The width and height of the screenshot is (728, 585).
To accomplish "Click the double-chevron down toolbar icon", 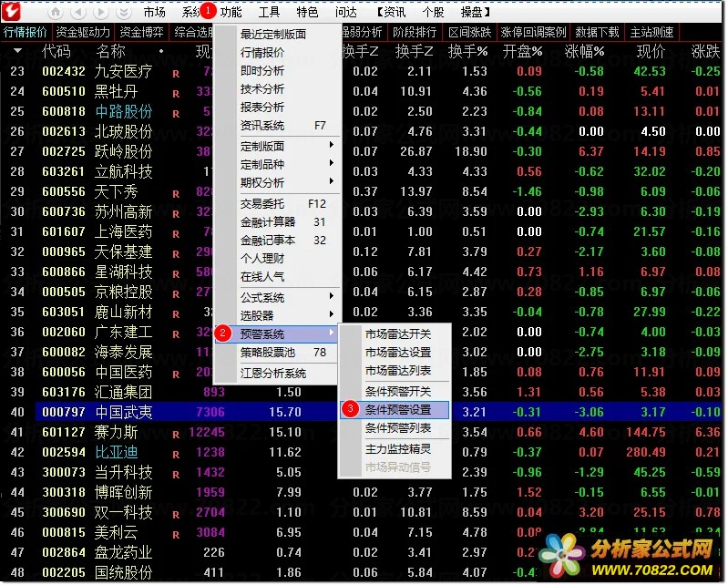I will [124, 12].
